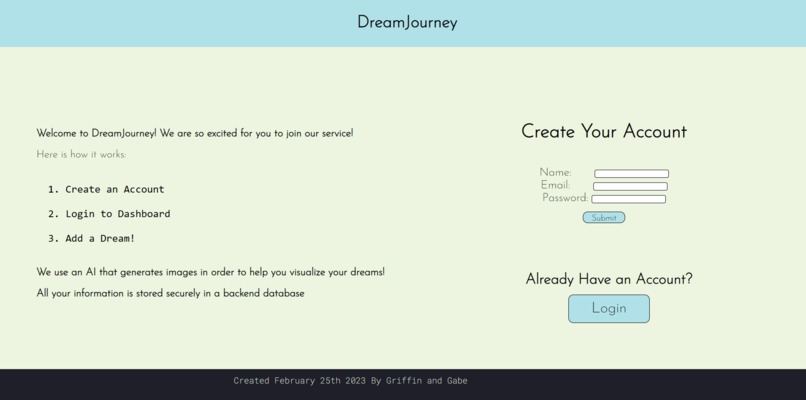Image resolution: width=806 pixels, height=400 pixels.
Task: Click the 'Here is how it works:' text
Action: (x=81, y=154)
